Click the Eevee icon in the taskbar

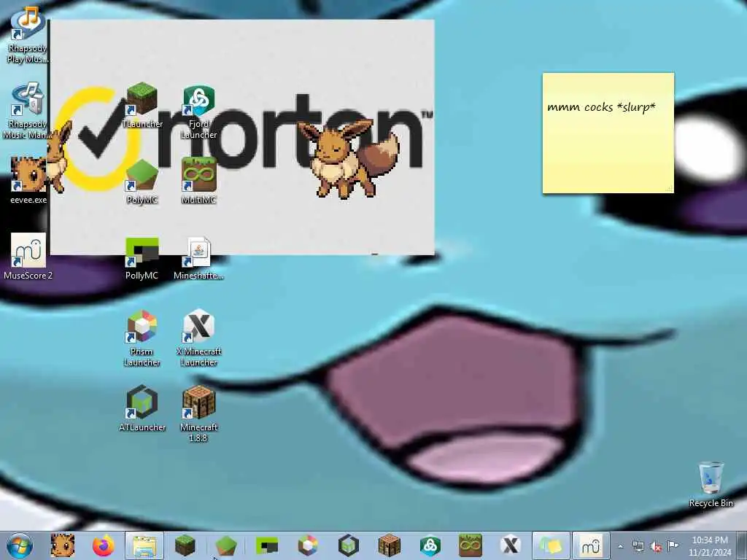(63, 545)
